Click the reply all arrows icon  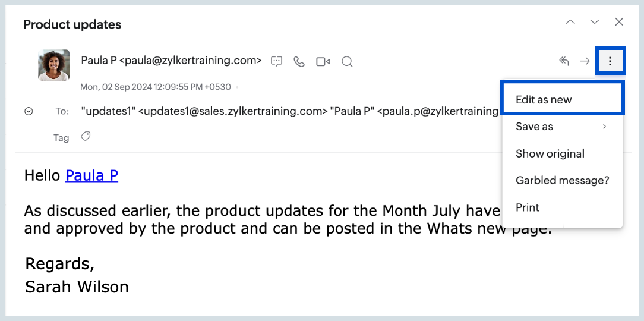[x=564, y=61]
